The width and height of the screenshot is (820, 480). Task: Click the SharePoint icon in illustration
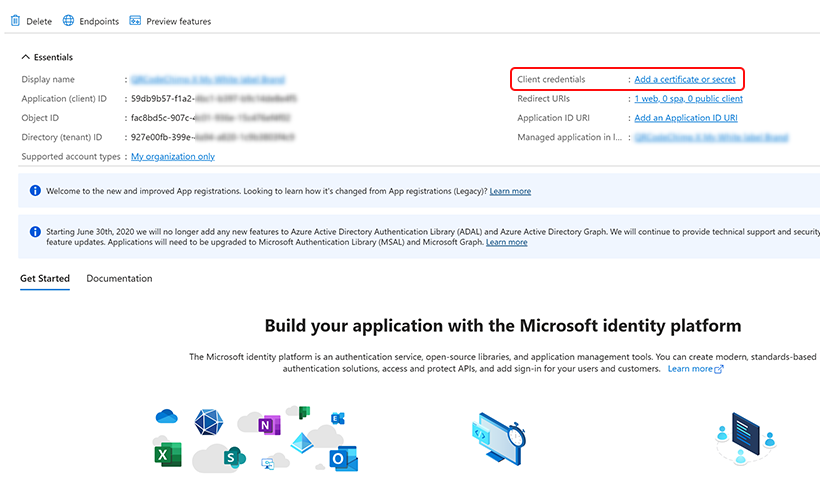234,458
